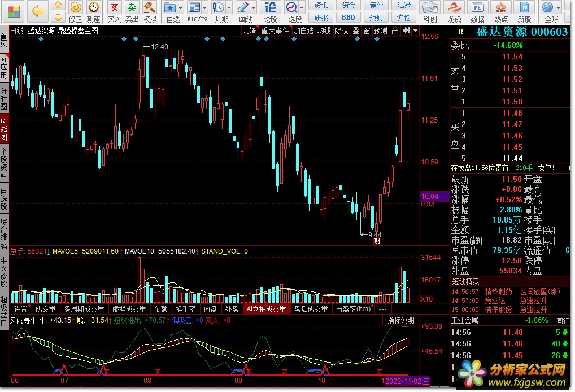Switch to the 分时图 sidebar tab
The width and height of the screenshot is (575, 392).
tap(4, 98)
